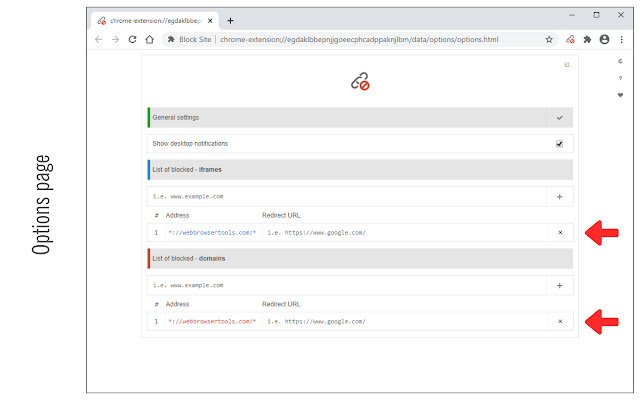Edit the redirect URL for blocked domain
Image resolution: width=640 pixels, height=400 pixels.
coord(400,321)
